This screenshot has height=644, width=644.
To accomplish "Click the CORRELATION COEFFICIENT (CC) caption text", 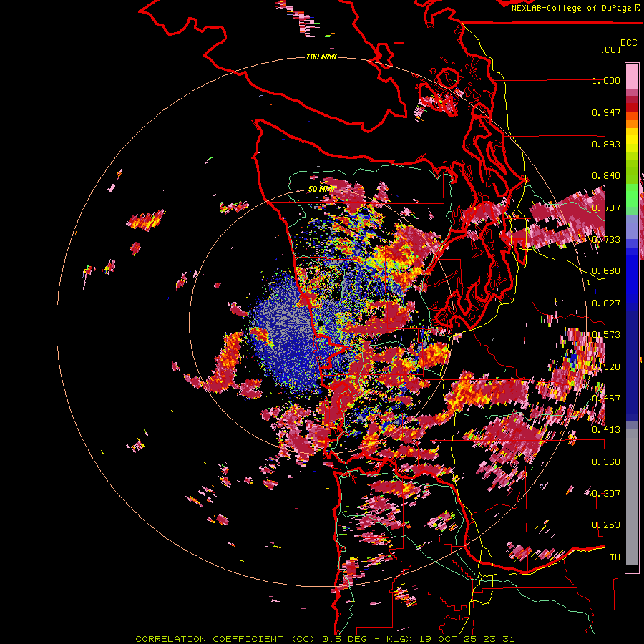I will click(225, 639).
